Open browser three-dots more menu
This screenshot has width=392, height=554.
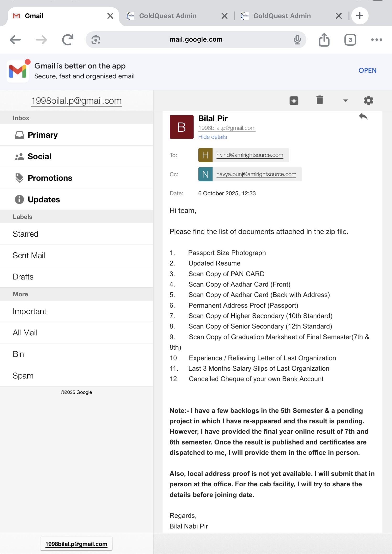(x=376, y=40)
